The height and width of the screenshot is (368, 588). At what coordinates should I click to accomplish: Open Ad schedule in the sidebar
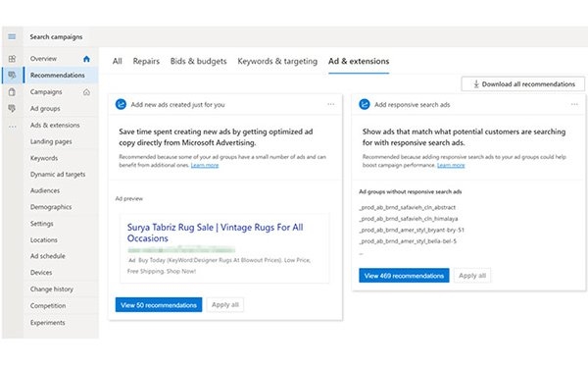48,256
